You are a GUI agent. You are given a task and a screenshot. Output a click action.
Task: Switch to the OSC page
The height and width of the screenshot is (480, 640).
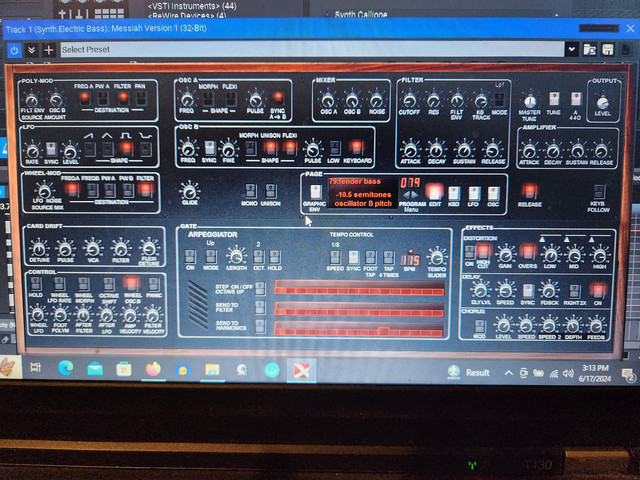(x=492, y=191)
